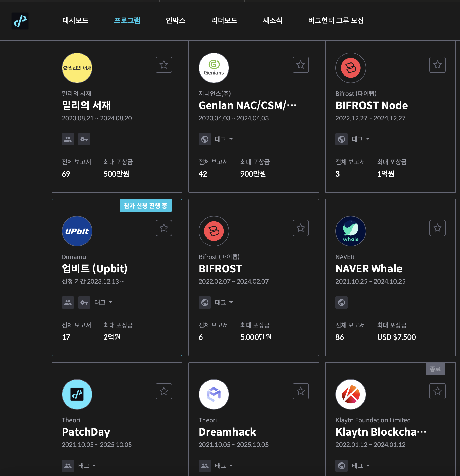Click group icon on PatchDay card
The height and width of the screenshot is (476, 460).
click(68, 466)
